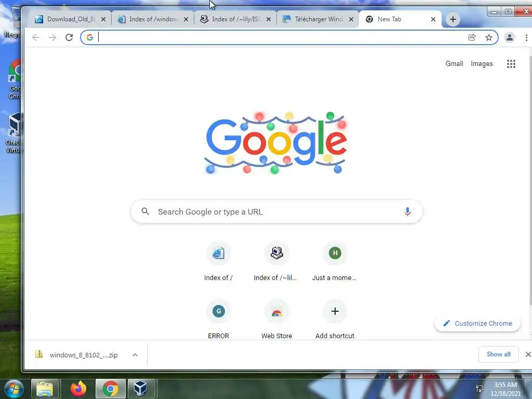The height and width of the screenshot is (399, 532).
Task: Expand the download item options chevron
Action: tap(135, 355)
